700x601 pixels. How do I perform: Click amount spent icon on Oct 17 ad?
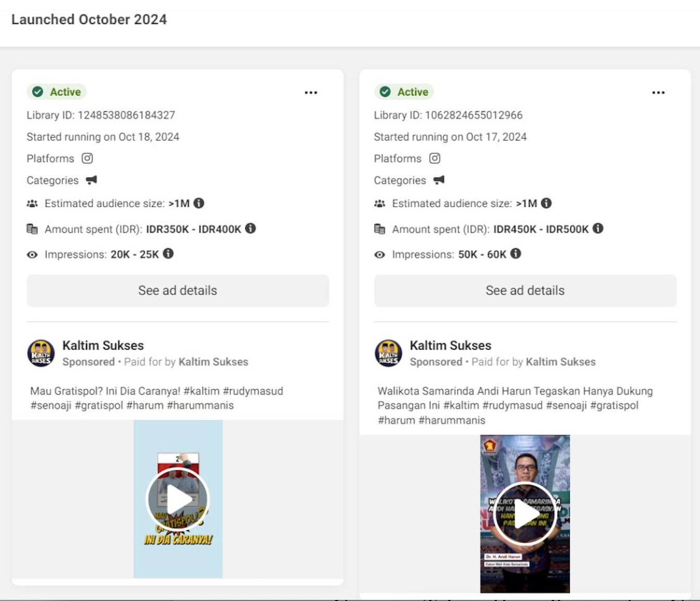(x=380, y=229)
